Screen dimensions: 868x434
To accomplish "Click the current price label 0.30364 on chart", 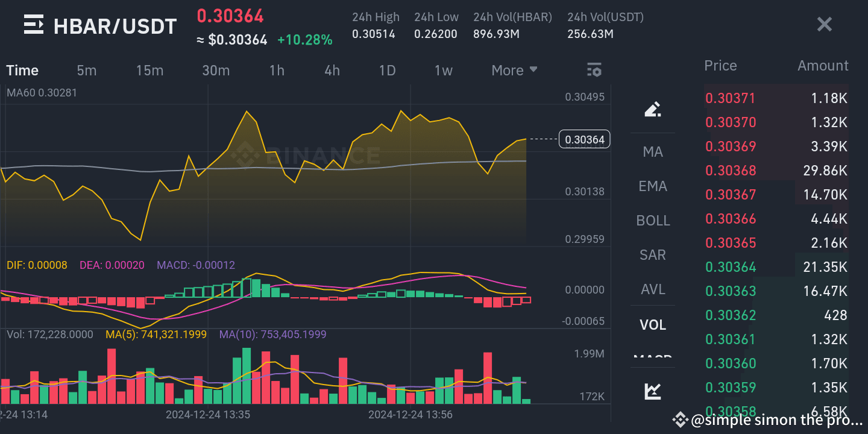I will coord(583,139).
